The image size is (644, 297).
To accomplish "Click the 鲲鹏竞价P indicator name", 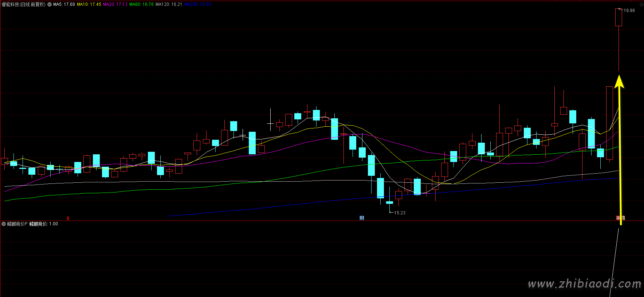I will [x=17, y=224].
